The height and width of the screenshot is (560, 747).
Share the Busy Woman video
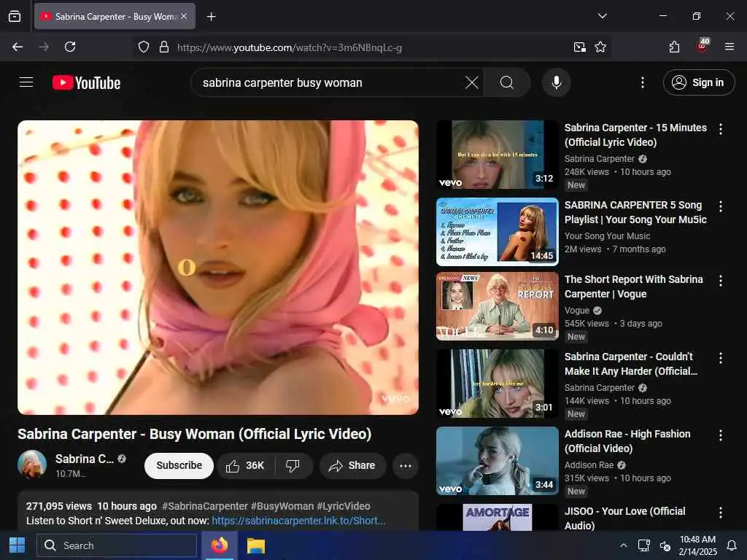coord(352,466)
